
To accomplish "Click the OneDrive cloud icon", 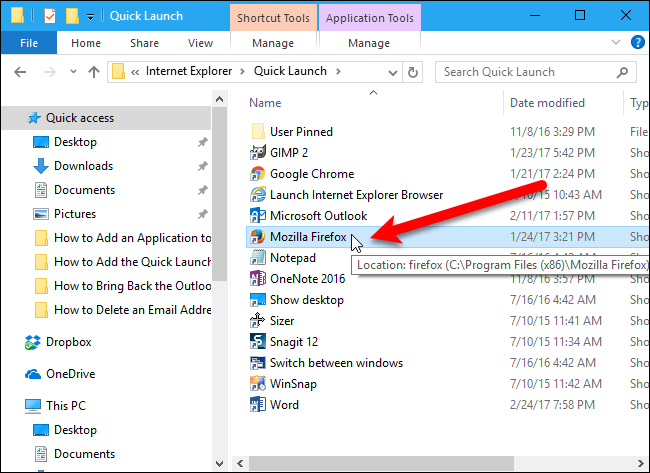I will pos(33,374).
